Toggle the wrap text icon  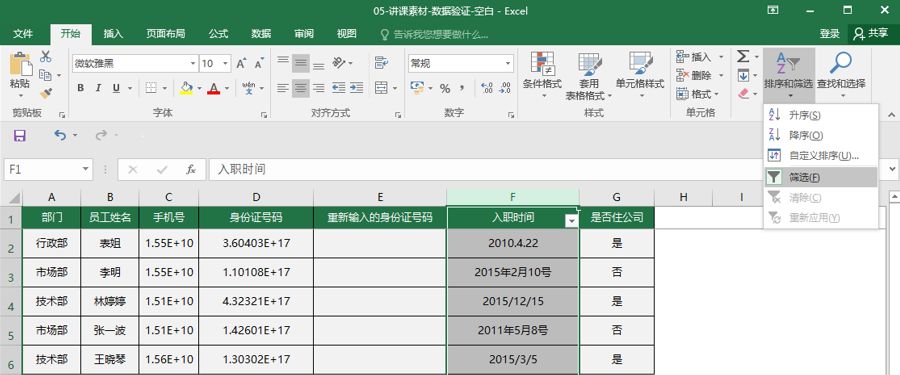(x=381, y=62)
